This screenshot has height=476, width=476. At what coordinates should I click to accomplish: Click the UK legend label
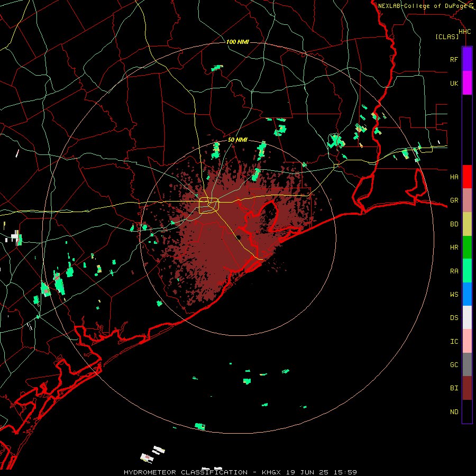coord(454,83)
